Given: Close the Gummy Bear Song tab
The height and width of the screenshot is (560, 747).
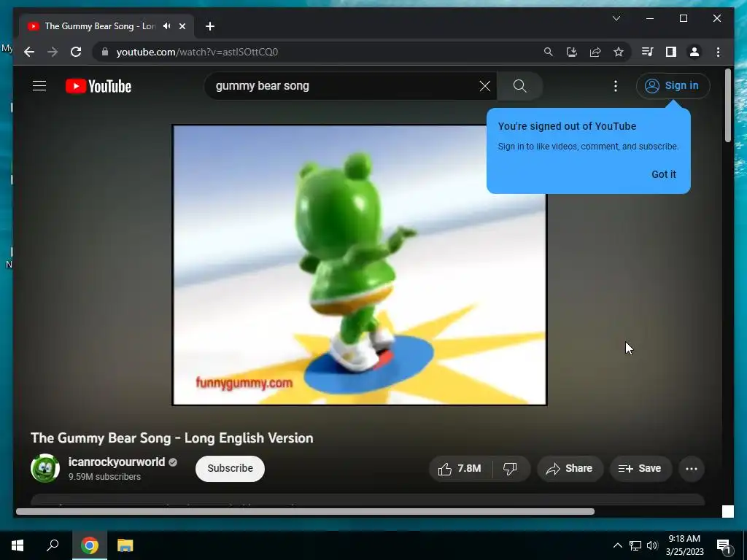Looking at the screenshot, I should point(182,26).
